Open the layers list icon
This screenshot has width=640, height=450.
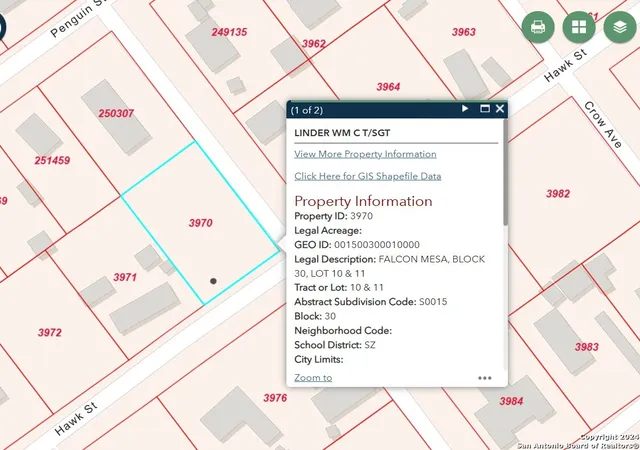tap(620, 27)
